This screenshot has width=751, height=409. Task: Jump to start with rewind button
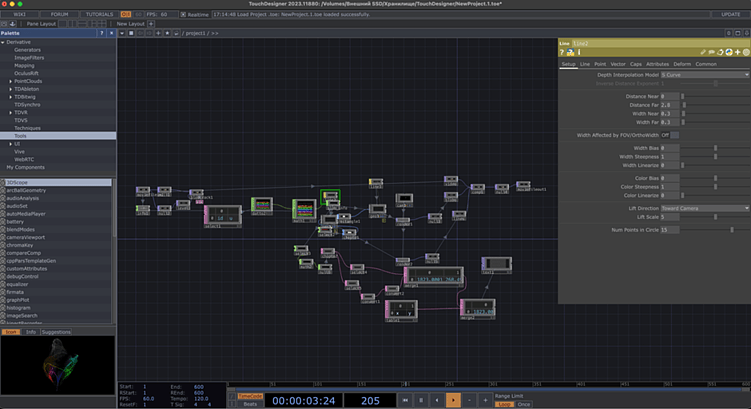(405, 399)
